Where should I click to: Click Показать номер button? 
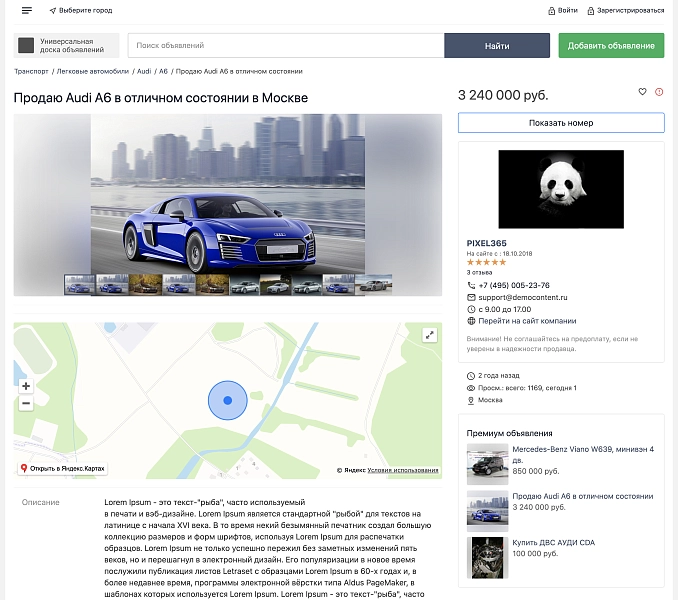[561, 123]
